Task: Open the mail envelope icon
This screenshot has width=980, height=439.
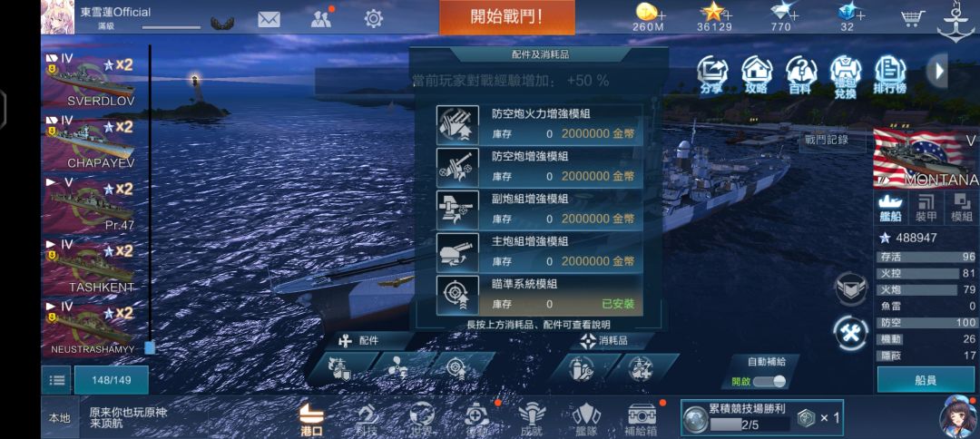Action: tap(269, 19)
